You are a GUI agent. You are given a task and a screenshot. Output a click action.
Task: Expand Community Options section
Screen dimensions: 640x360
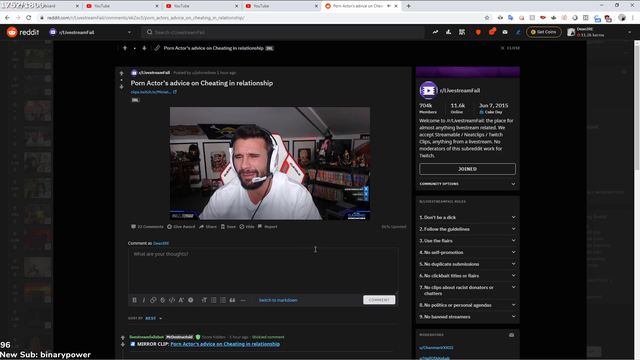click(x=467, y=184)
